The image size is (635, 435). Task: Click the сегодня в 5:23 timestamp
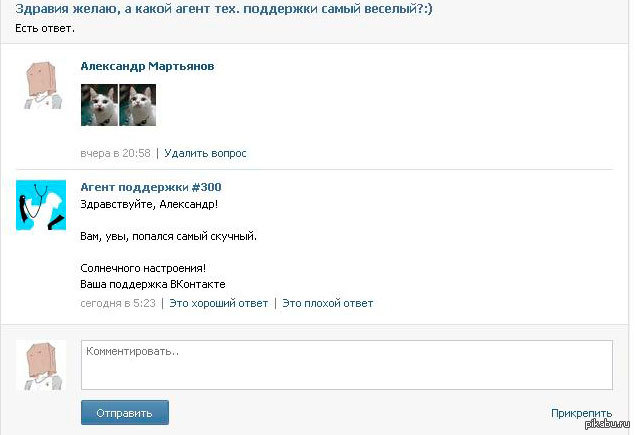(118, 303)
